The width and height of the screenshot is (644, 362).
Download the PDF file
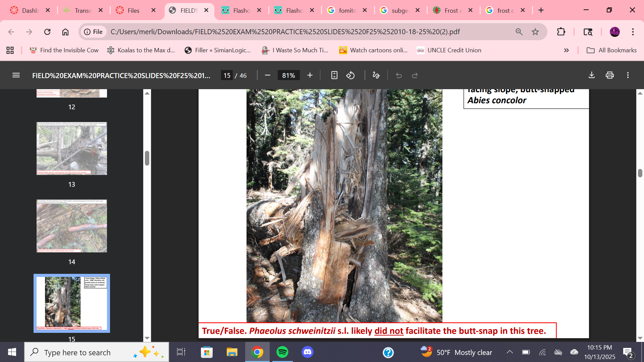(x=592, y=75)
